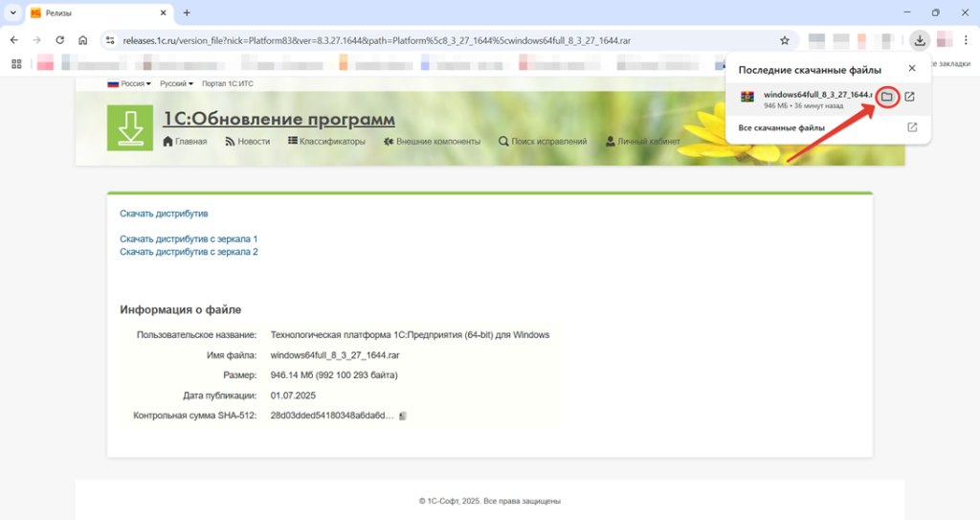The image size is (980, 520).
Task: Go back to the previous page
Action: [13, 40]
